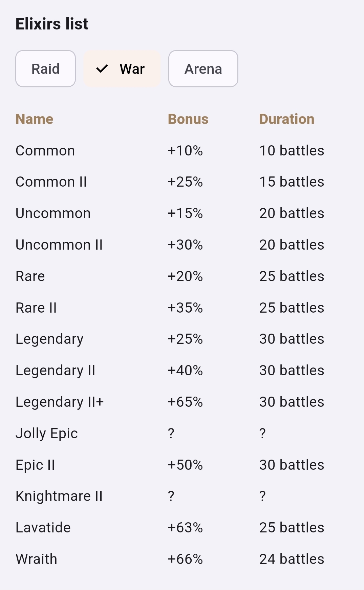
Task: Click the Lavatide elixir name
Action: (43, 528)
